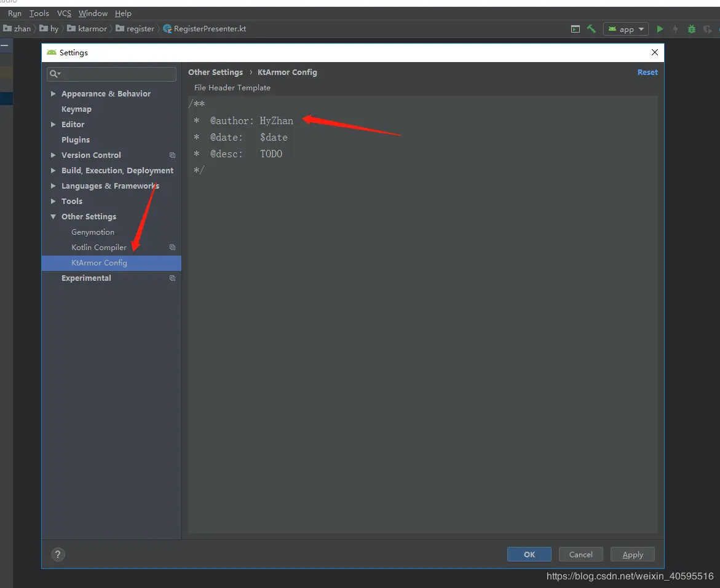
Task: Click the register folder breadcrumb
Action: (x=135, y=29)
